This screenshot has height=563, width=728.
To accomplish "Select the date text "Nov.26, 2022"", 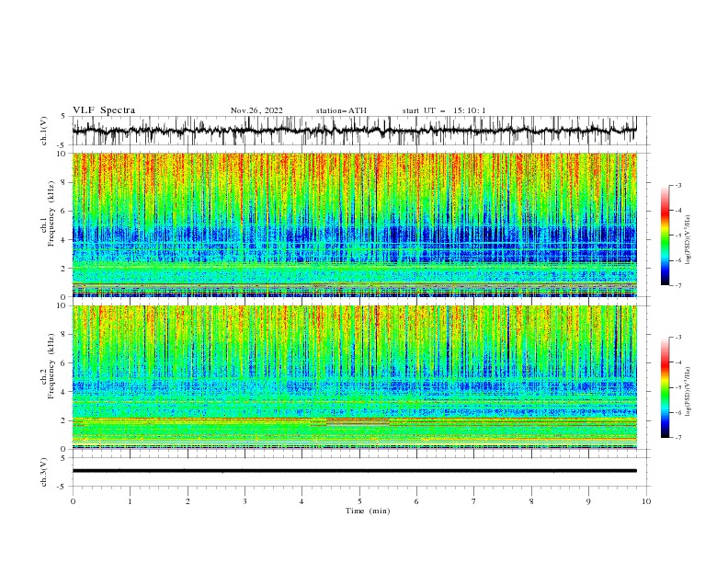I will [256, 110].
